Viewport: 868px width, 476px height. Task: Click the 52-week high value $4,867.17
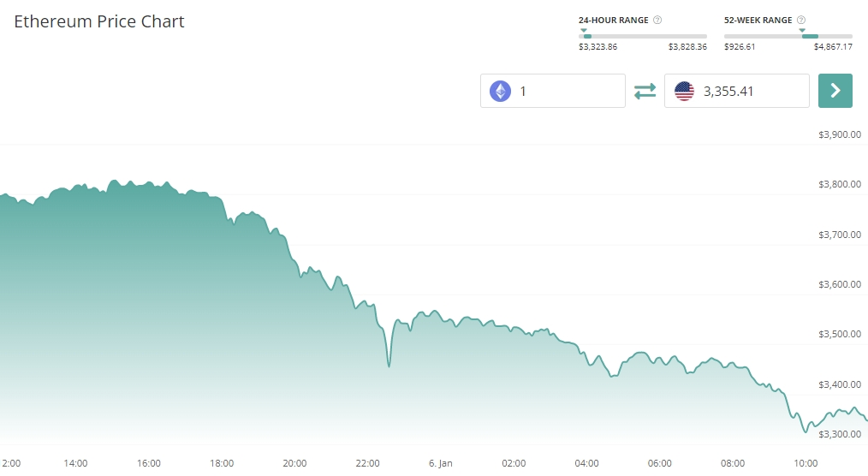pyautogui.click(x=833, y=47)
